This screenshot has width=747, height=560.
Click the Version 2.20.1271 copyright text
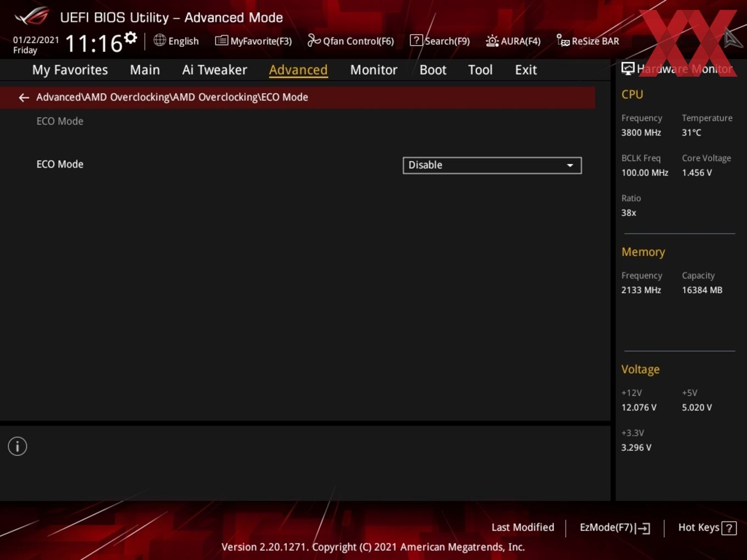pyautogui.click(x=373, y=547)
